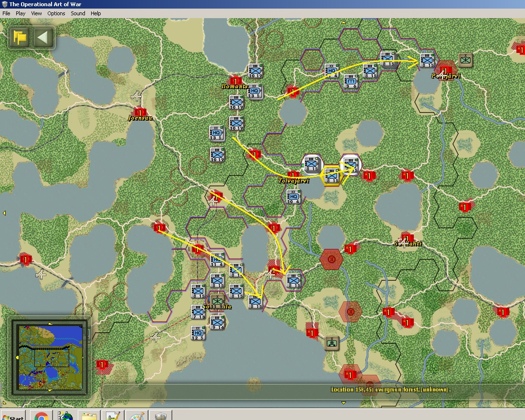Open the Windows Start button
This screenshot has width=525, height=420.
click(x=13, y=416)
